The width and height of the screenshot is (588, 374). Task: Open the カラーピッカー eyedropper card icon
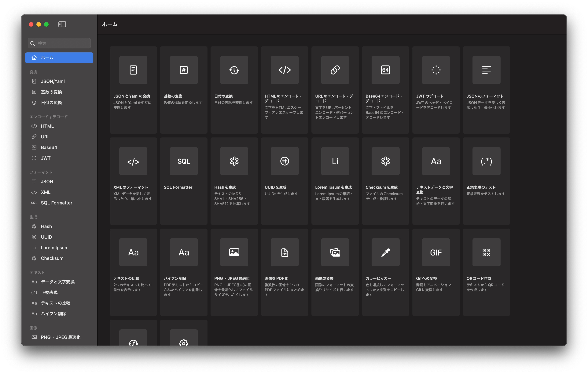click(386, 252)
